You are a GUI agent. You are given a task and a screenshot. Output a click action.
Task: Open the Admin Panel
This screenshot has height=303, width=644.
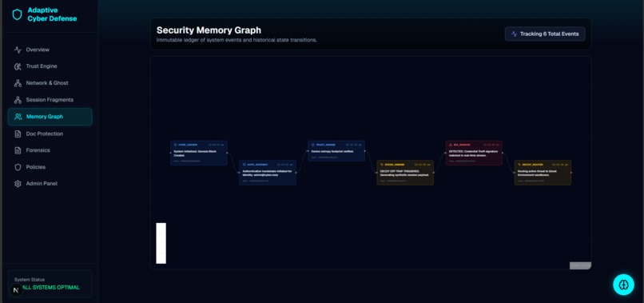tap(50, 184)
